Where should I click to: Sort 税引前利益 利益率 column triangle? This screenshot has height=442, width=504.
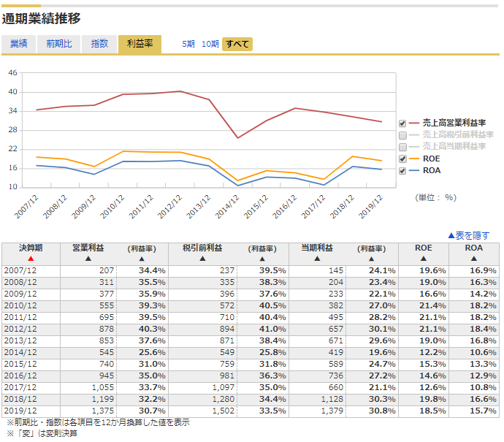[262, 259]
